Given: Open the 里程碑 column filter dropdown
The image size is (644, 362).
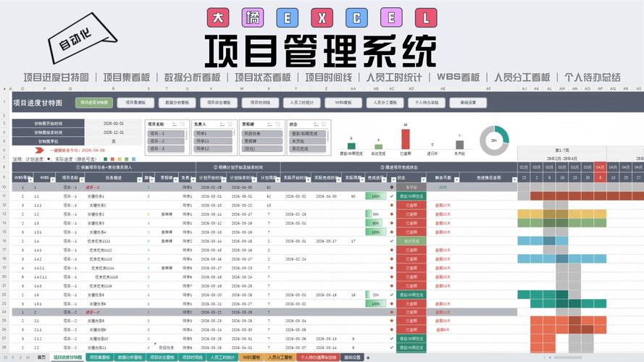Looking at the screenshot, I should tap(176, 180).
